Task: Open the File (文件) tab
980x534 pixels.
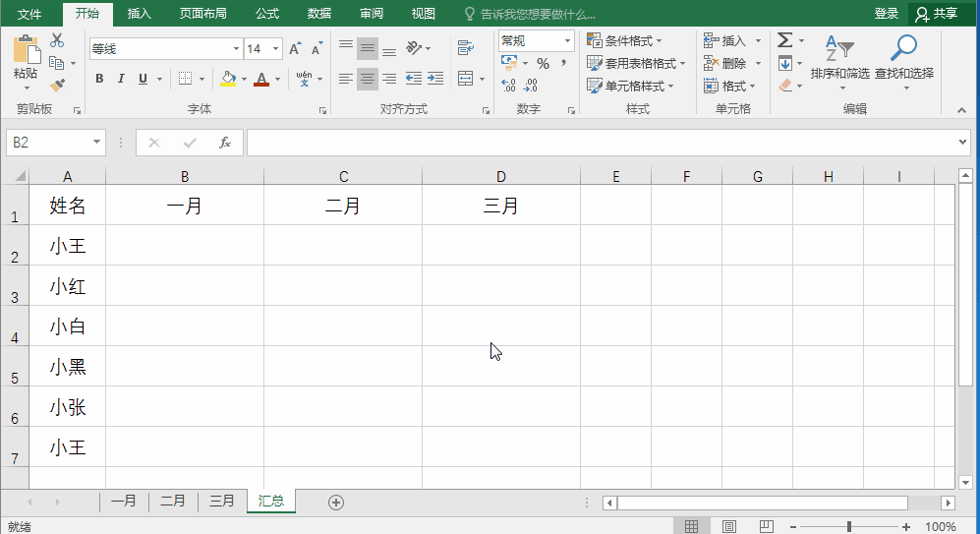Action: tap(29, 14)
